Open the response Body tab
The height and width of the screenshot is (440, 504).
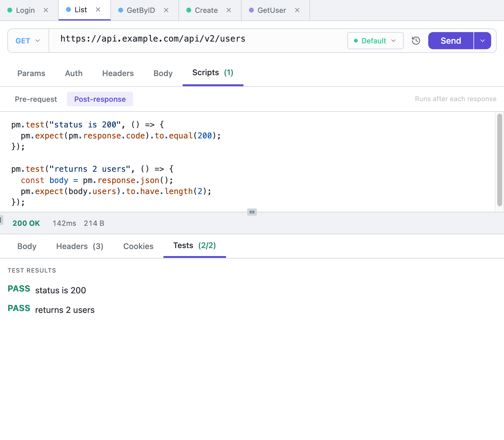(x=27, y=246)
